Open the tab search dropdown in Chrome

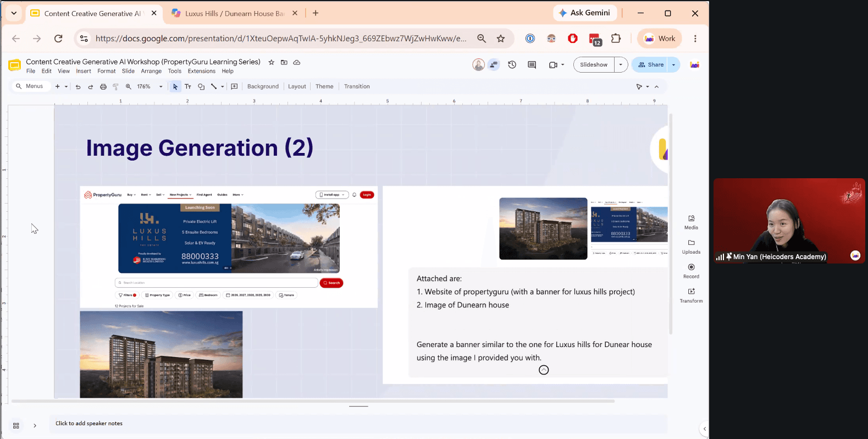tap(14, 13)
